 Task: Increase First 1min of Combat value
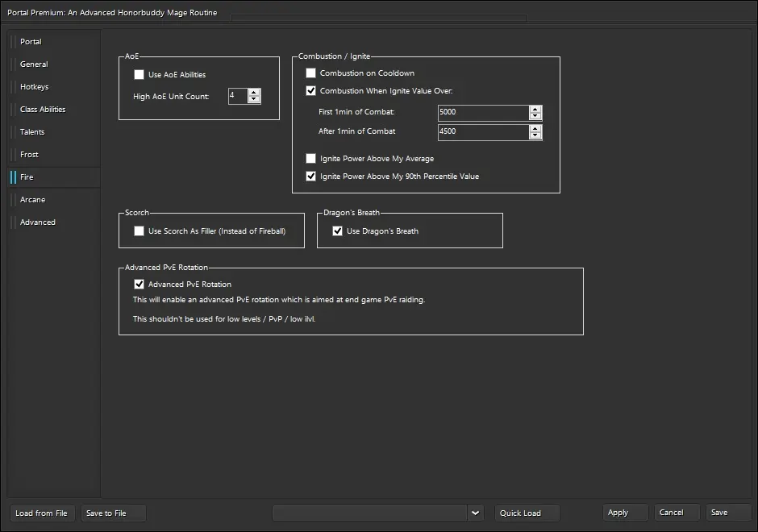tap(535, 109)
